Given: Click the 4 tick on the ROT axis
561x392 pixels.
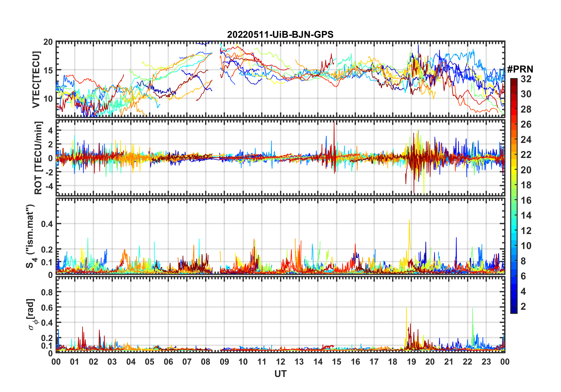Looking at the screenshot, I should (51, 130).
